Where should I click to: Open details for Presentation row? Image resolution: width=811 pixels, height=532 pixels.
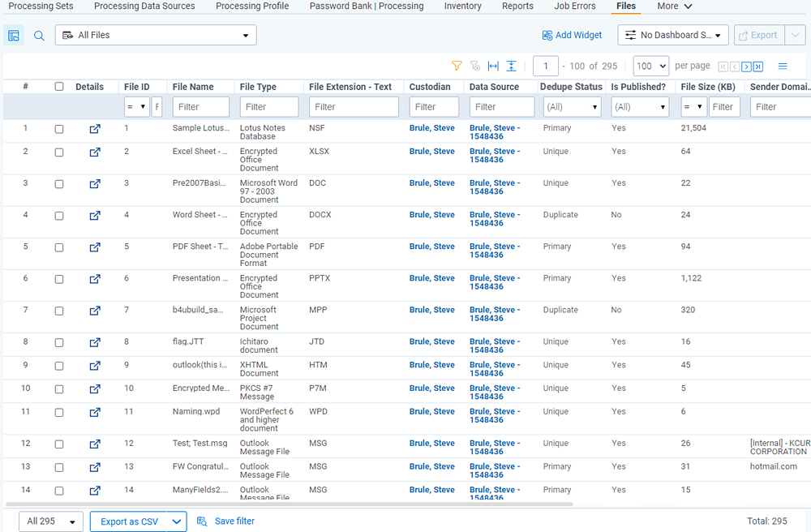pos(95,279)
